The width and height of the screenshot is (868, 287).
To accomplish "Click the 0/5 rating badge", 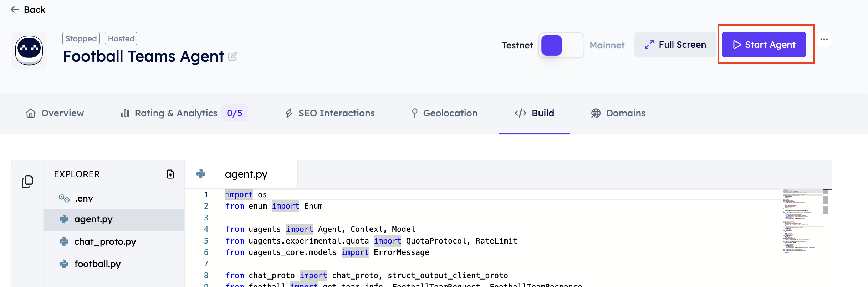I will click(x=235, y=113).
